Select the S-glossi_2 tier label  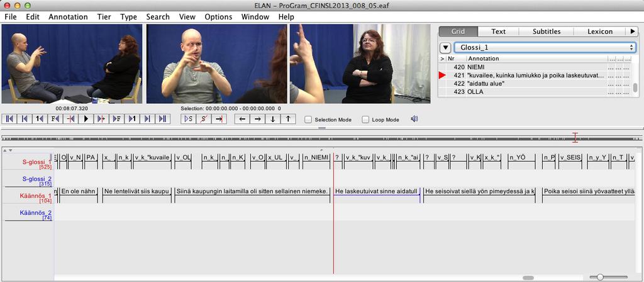click(36, 179)
